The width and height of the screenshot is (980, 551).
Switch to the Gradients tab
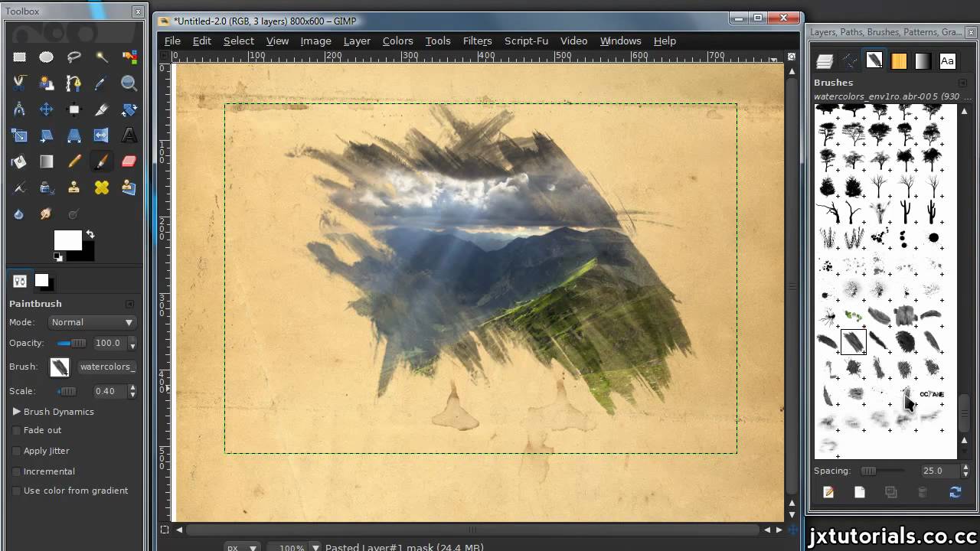pos(923,60)
